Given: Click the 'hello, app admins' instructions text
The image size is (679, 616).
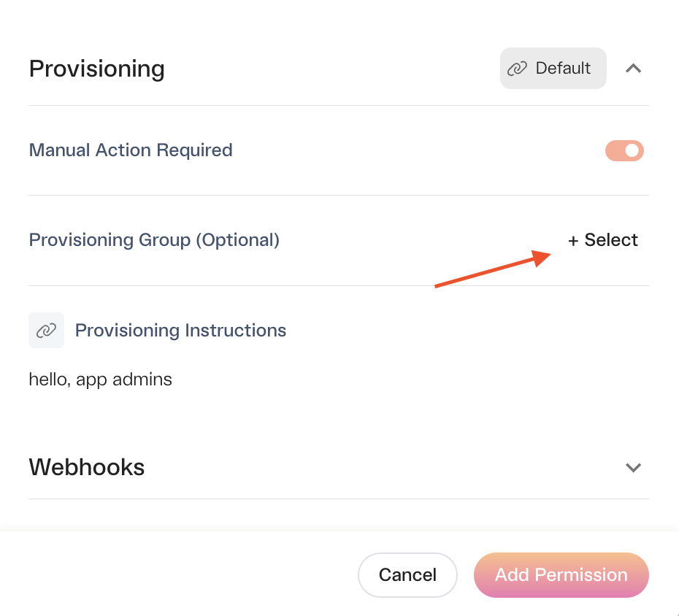Looking at the screenshot, I should point(101,380).
